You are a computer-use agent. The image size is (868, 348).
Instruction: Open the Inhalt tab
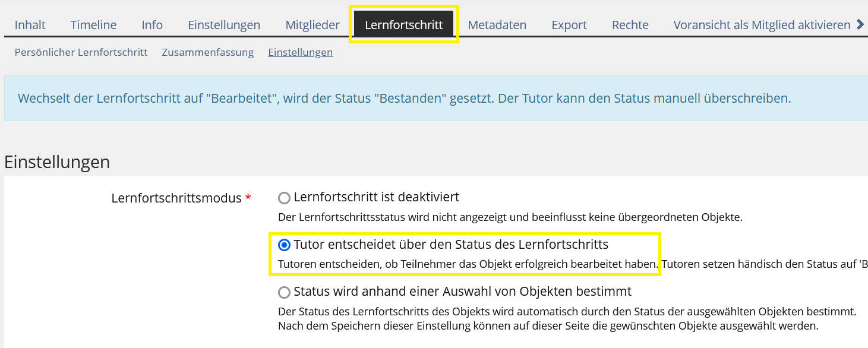[30, 25]
